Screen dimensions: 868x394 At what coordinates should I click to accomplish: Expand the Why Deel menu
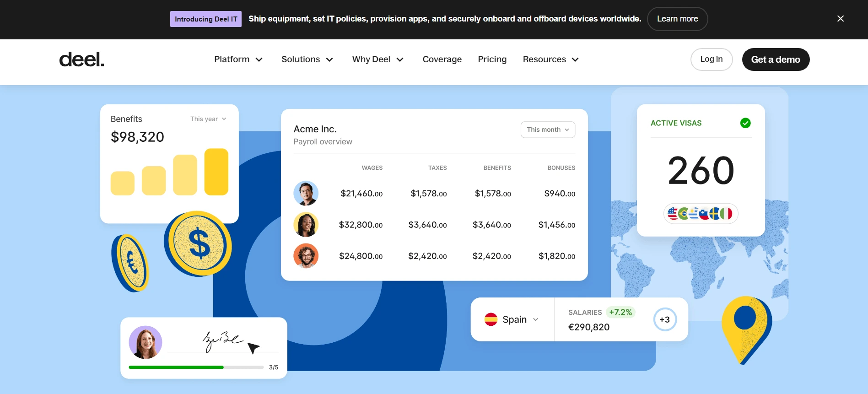[377, 59]
